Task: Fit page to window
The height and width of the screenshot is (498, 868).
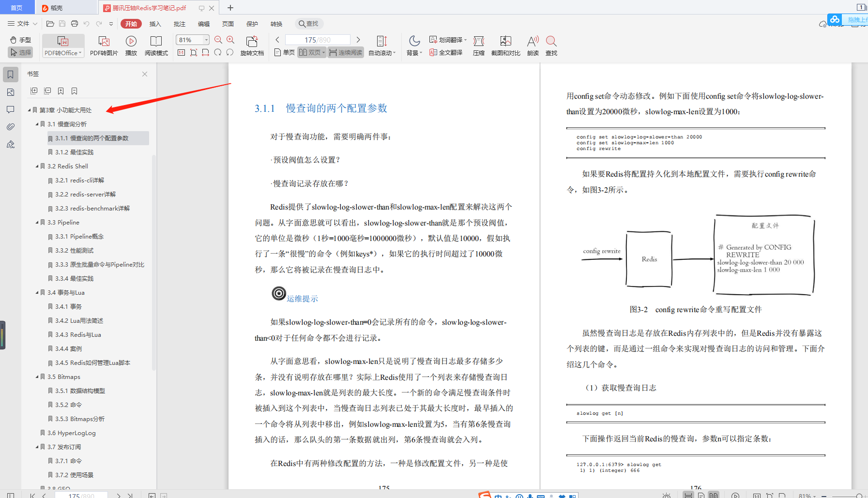Action: 194,52
